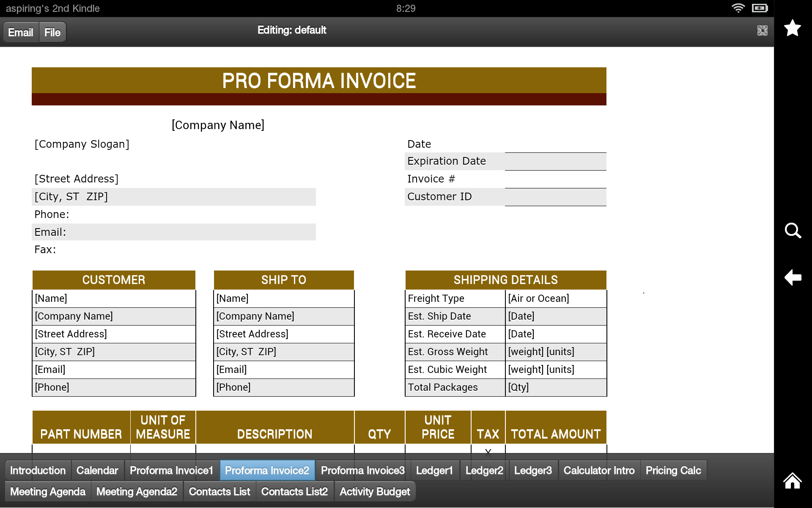
Task: Open the Ledger1 sheet tab
Action: click(x=434, y=470)
